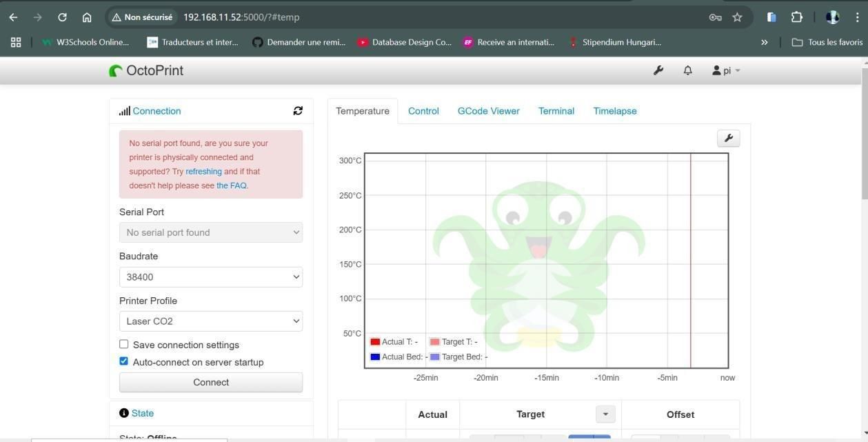Open Traducteurs et inter bookmark

(192, 42)
